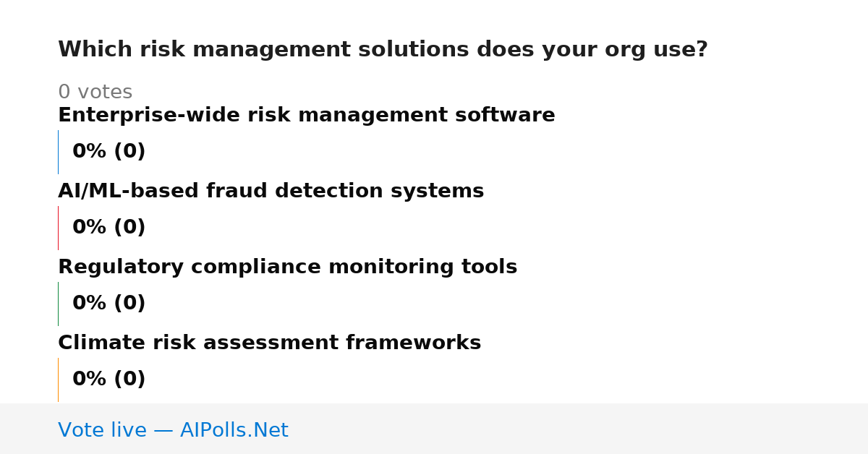868x454 pixels.
Task: Click the red bar for AI/ML fraud option
Action: pos(58,228)
